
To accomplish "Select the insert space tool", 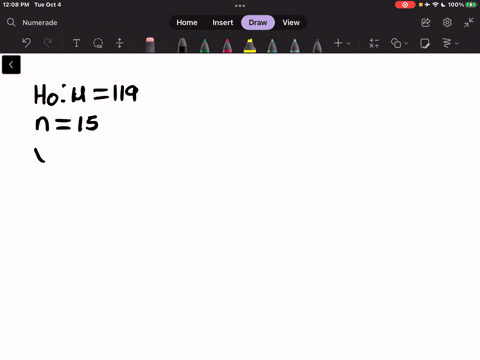I will click(x=119, y=43).
